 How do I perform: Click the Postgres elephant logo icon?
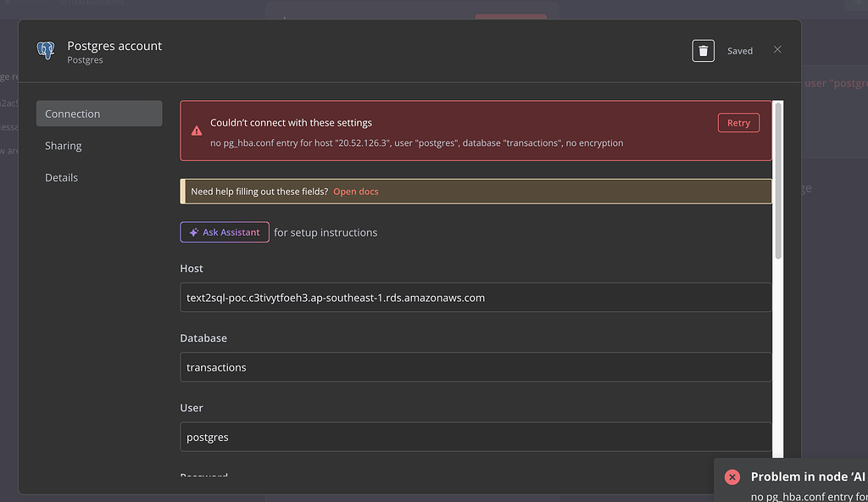pos(46,51)
